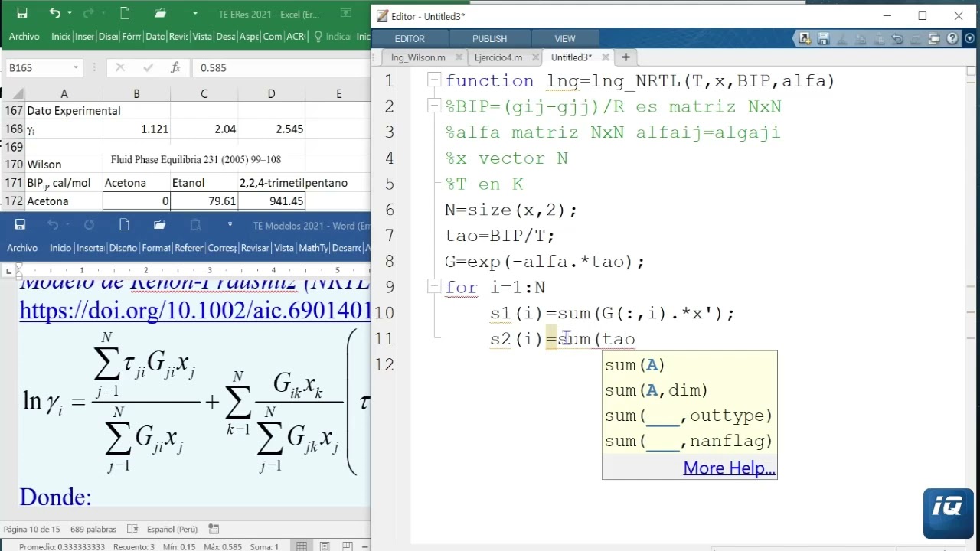The height and width of the screenshot is (551, 980).
Task: Click the MATLAB new shortcut icon
Action: [805, 38]
